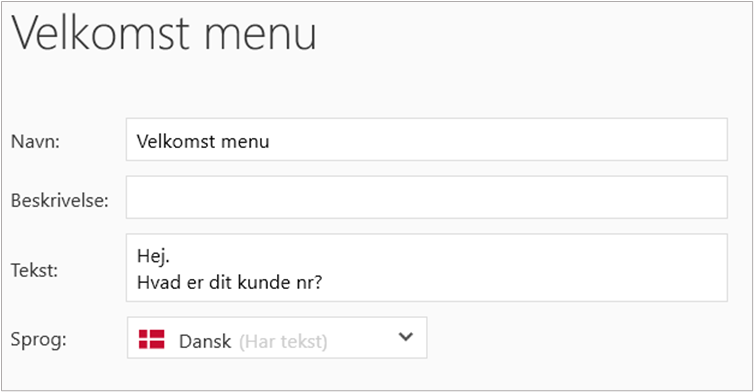754x392 pixels.
Task: Click the word "Velkomst" in the page heading
Action: point(101,32)
